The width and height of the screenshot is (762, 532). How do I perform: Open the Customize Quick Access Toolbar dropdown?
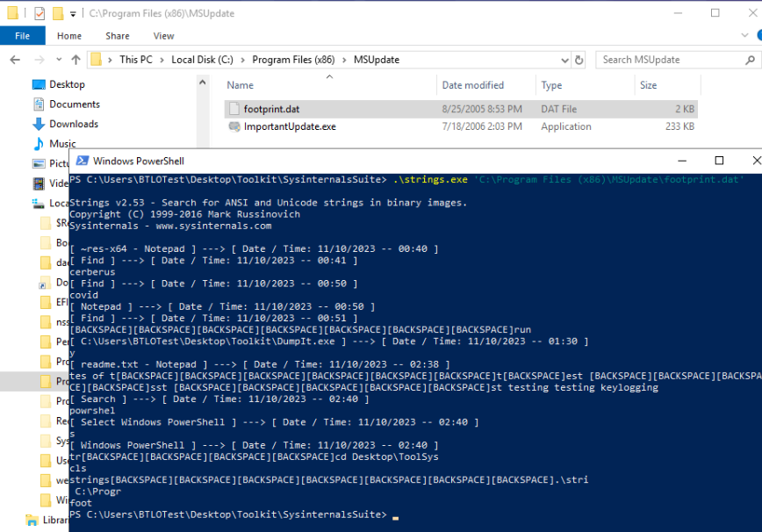tap(73, 14)
